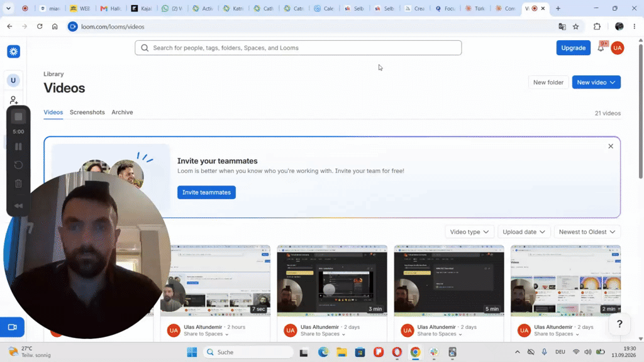Click the camera record icon at bottom left
The width and height of the screenshot is (644, 362).
13,327
